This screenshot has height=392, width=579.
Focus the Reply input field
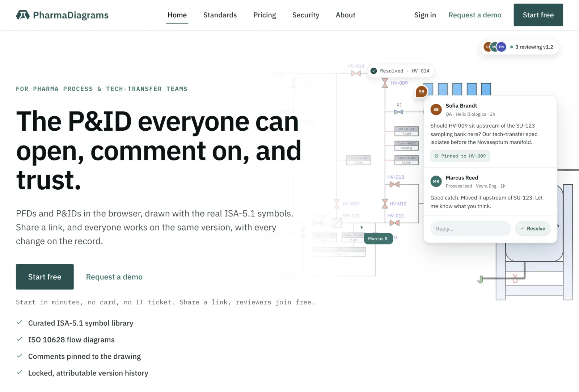click(x=470, y=229)
